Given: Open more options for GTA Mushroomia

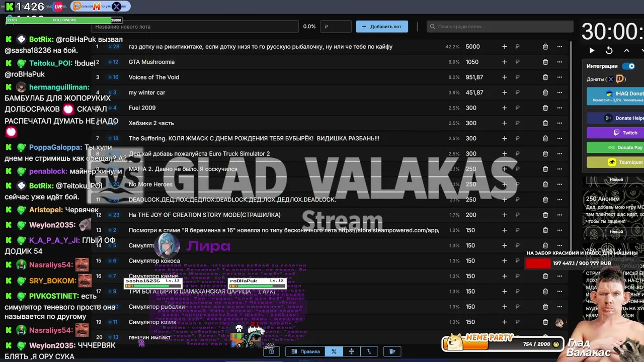Looking at the screenshot, I should pyautogui.click(x=559, y=62).
